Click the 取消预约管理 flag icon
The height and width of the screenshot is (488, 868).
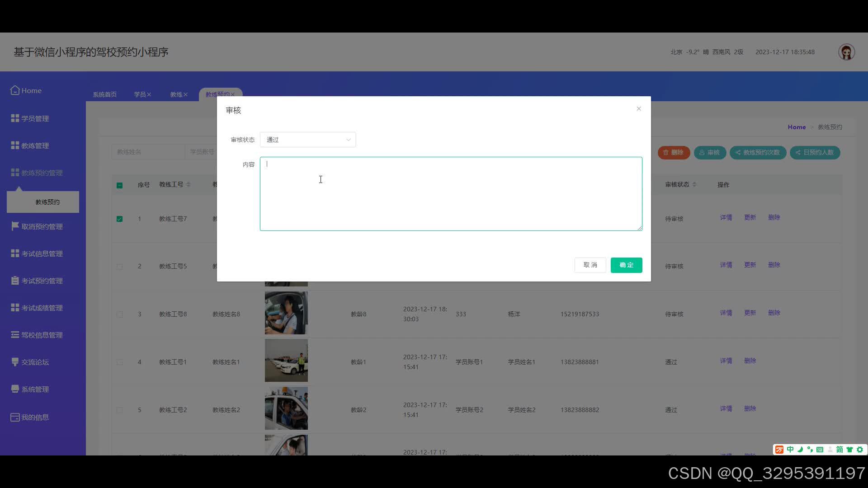[x=15, y=226]
